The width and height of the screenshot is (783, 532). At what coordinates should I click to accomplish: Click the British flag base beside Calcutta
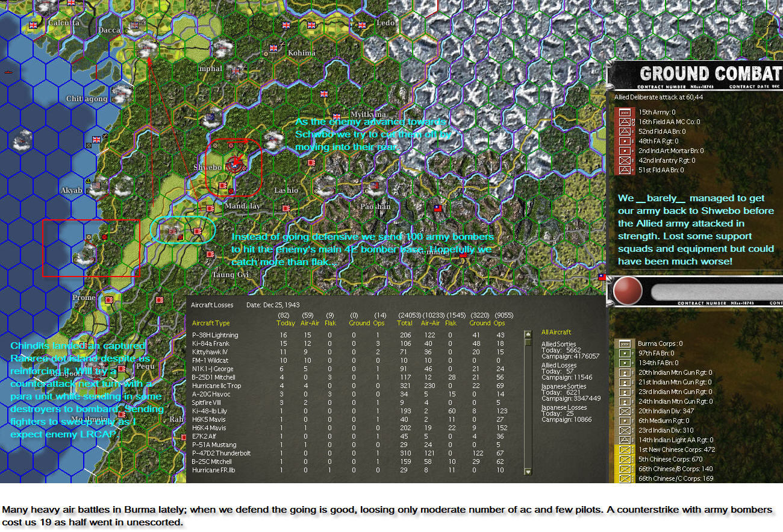click(x=33, y=25)
